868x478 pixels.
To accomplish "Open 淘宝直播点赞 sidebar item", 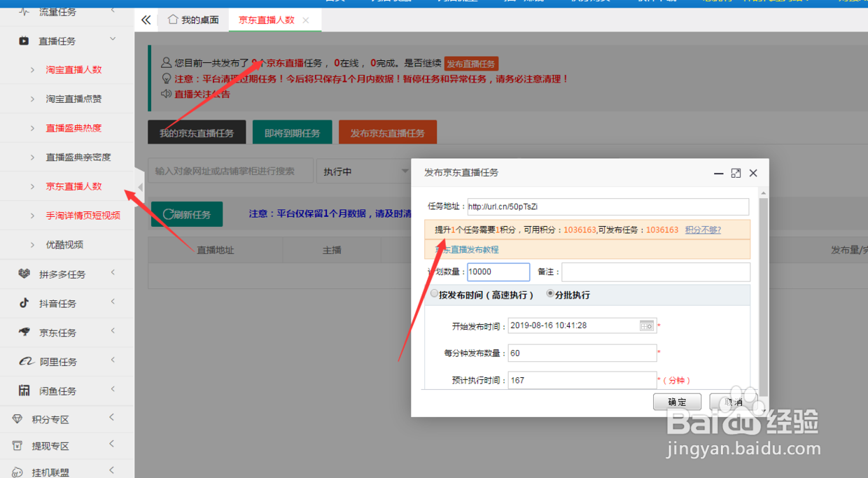I will (73, 99).
